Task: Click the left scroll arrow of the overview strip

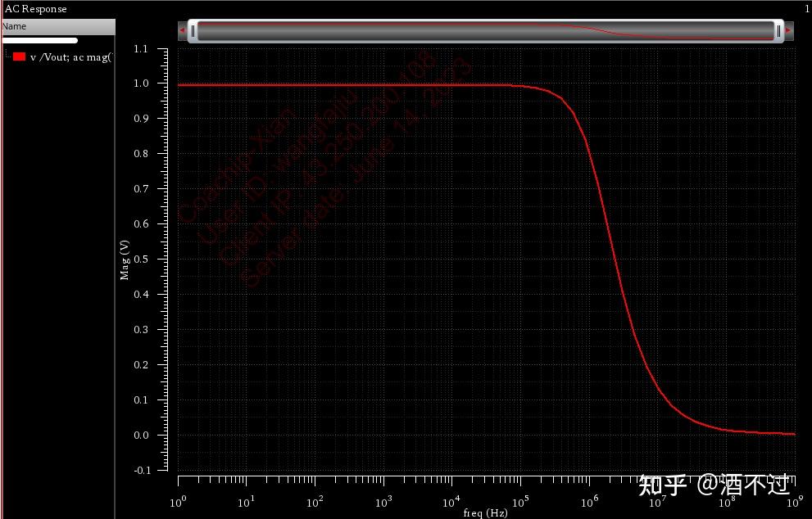Action: click(181, 30)
